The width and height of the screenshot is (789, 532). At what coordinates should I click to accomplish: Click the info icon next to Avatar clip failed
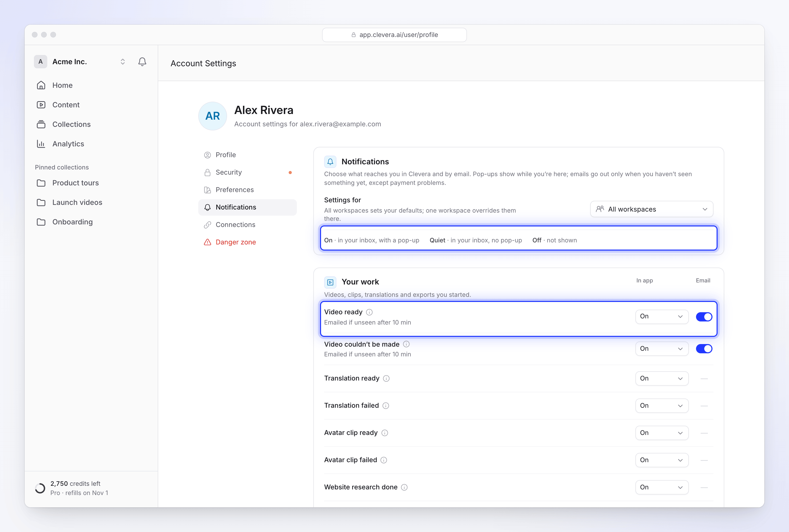pyautogui.click(x=383, y=460)
